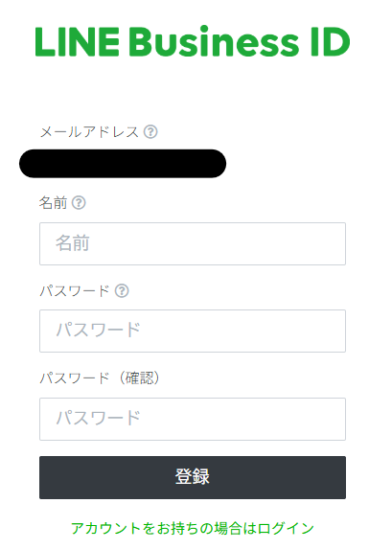
Task: Click the grey 名前 placeholder text
Action: pos(73,243)
